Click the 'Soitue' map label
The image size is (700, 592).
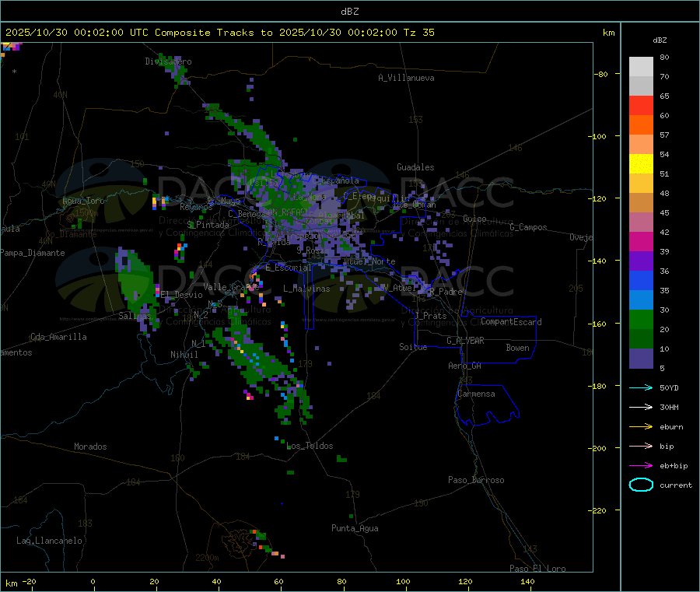pyautogui.click(x=414, y=347)
